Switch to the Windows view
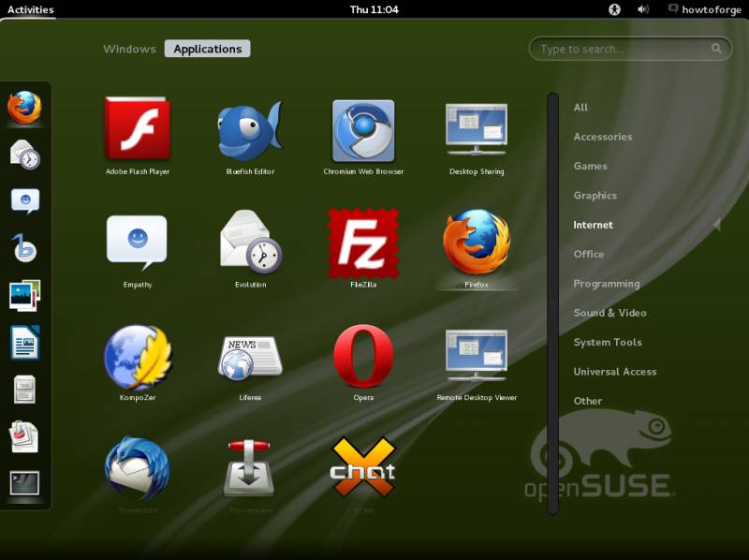Image resolution: width=749 pixels, height=560 pixels. [129, 49]
